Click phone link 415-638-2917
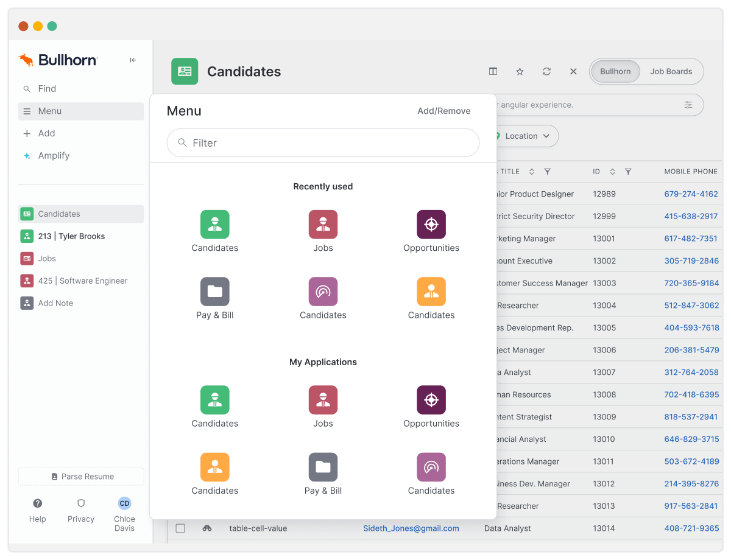Screen dimensions: 731x560 [691, 216]
